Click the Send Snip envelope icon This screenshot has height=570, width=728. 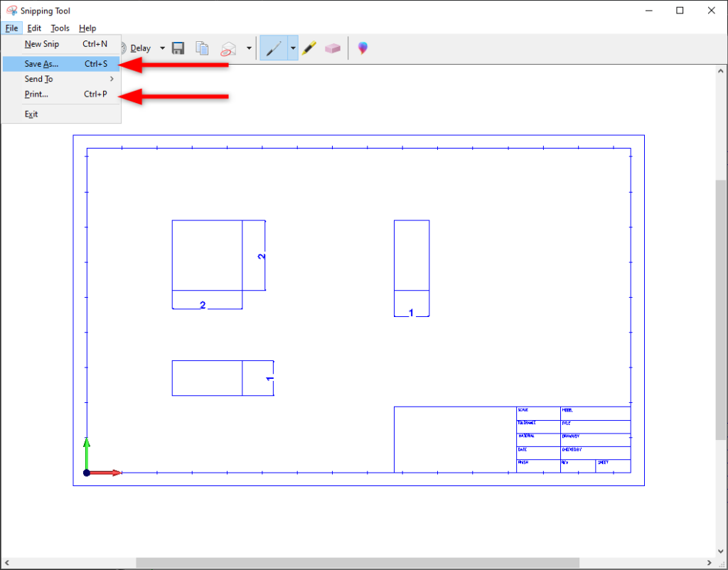pos(228,48)
